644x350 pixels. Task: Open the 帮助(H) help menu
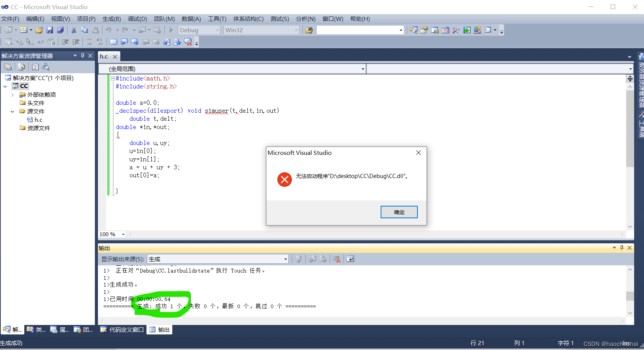pyautogui.click(x=360, y=19)
